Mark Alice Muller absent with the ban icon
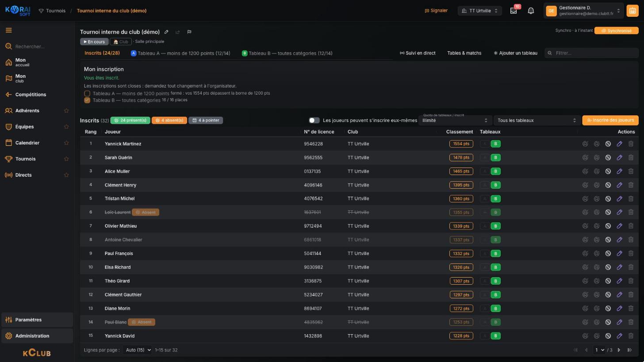Viewport: 644px width, 362px height. pyautogui.click(x=608, y=171)
